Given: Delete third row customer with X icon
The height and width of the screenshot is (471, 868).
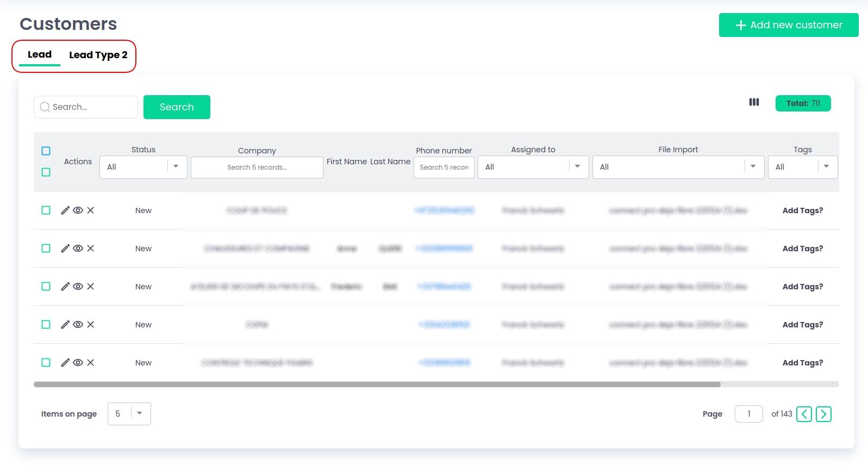Looking at the screenshot, I should [91, 287].
